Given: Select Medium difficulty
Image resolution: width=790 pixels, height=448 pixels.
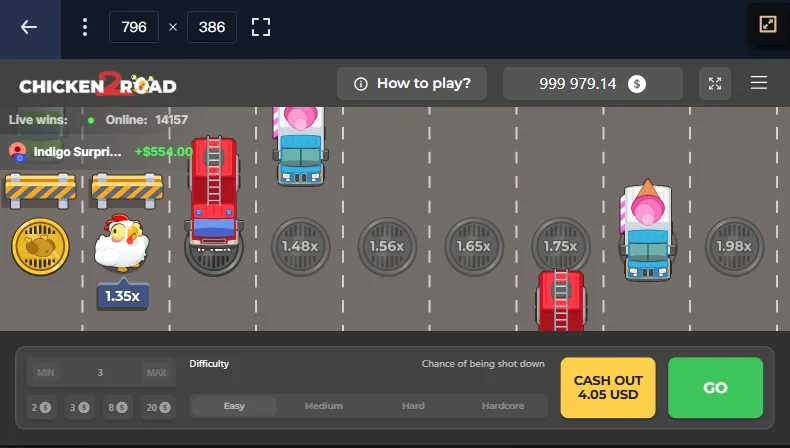Looking at the screenshot, I should (323, 406).
